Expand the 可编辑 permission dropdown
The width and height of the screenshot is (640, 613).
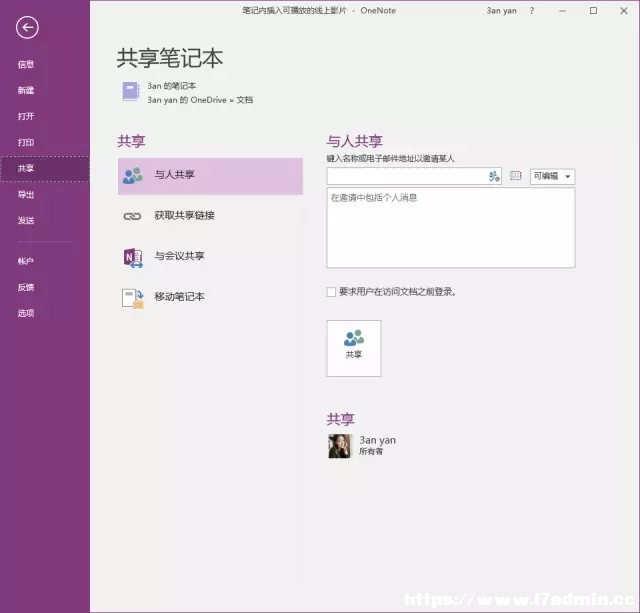(552, 176)
